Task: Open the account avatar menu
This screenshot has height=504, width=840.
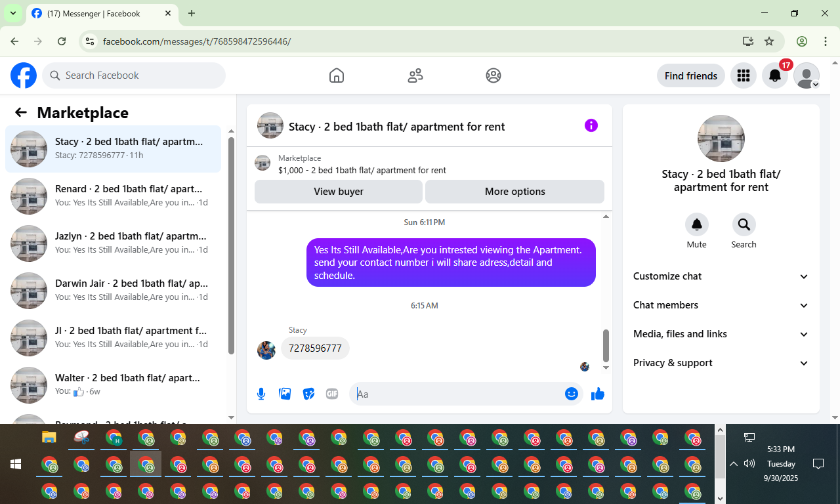Action: point(807,75)
